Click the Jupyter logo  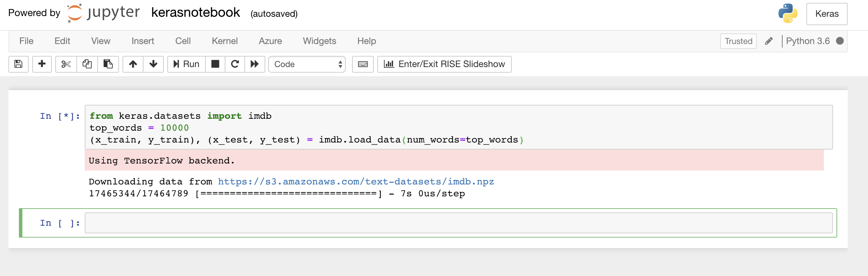(x=103, y=13)
